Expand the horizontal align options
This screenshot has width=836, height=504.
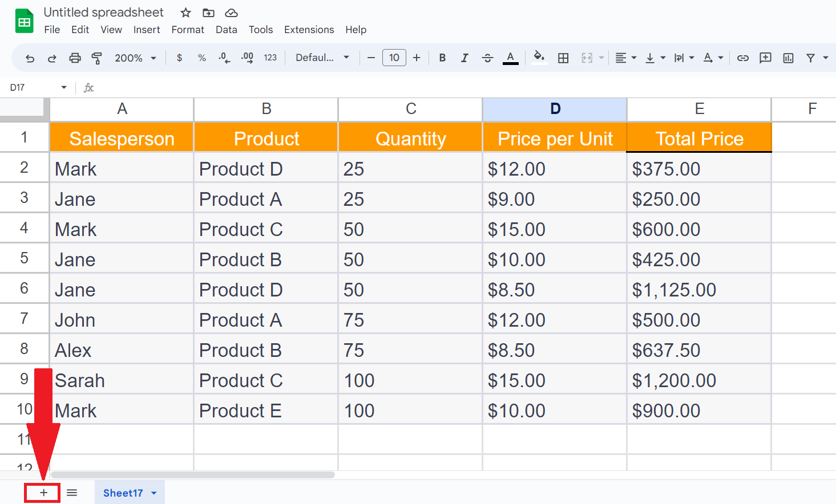(x=633, y=58)
